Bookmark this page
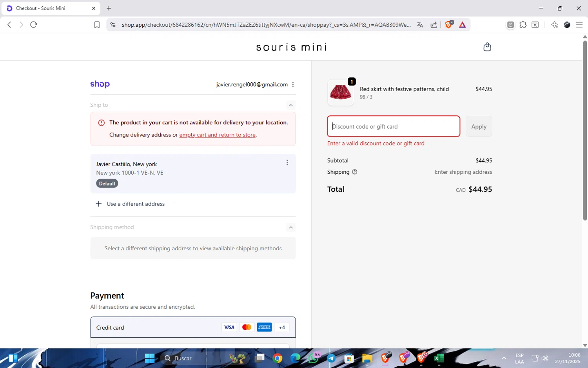Image resolution: width=588 pixels, height=368 pixels. [x=97, y=25]
